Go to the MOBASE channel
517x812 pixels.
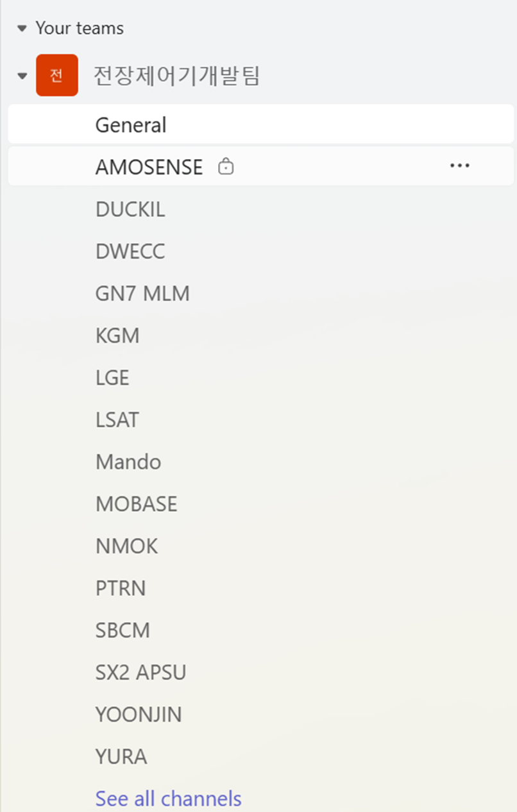[x=136, y=504]
